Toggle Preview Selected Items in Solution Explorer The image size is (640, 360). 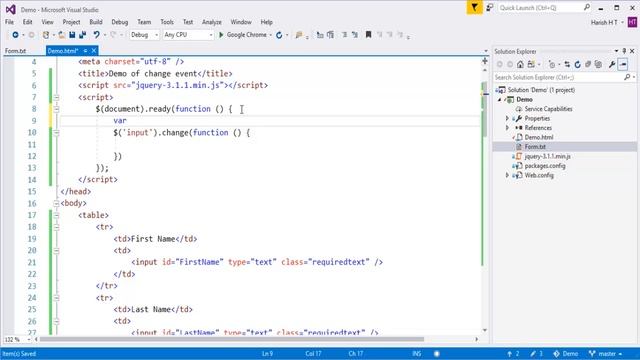pyautogui.click(x=623, y=64)
